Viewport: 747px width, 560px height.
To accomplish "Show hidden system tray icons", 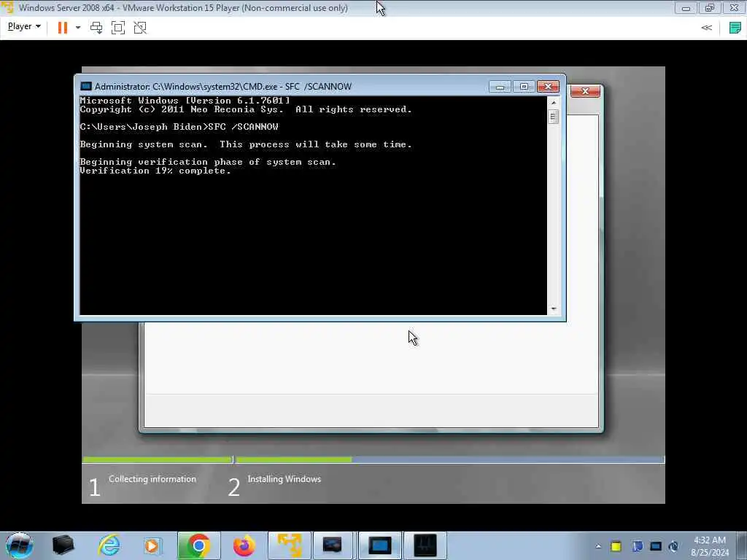I will click(598, 546).
